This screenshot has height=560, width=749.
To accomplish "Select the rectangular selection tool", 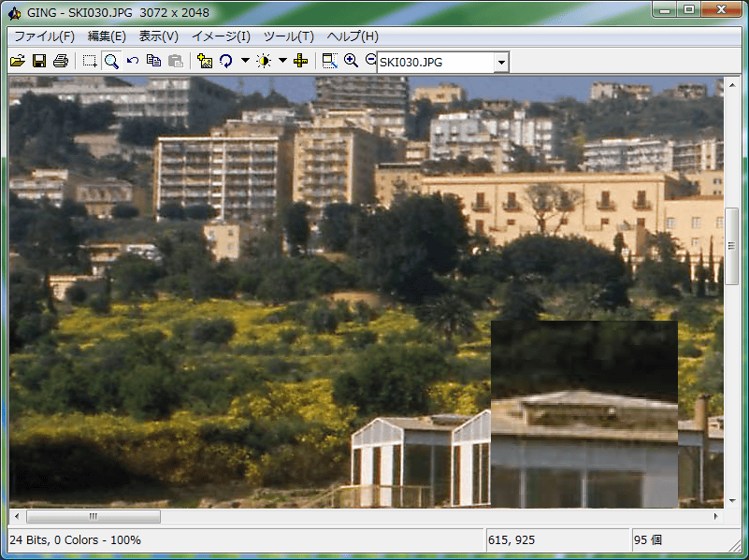I will (x=89, y=62).
